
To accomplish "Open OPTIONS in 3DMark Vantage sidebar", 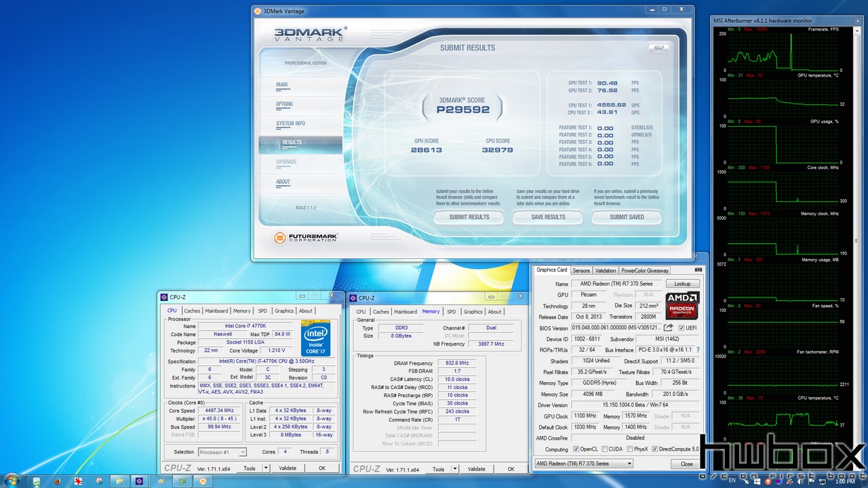I will pos(285,104).
